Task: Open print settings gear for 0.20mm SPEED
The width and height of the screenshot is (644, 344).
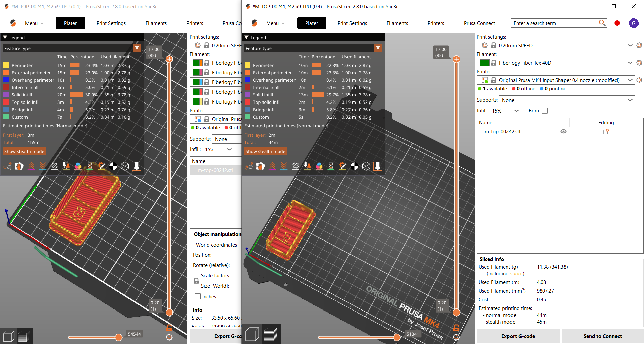Action: click(x=639, y=45)
